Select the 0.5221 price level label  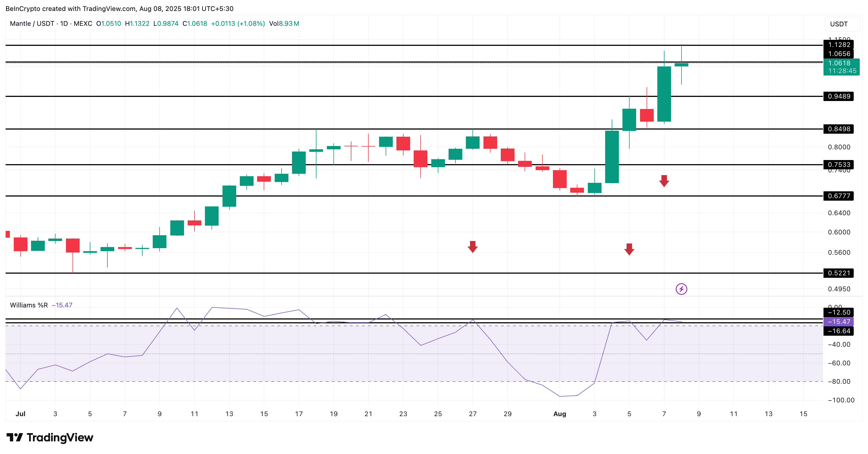(838, 273)
